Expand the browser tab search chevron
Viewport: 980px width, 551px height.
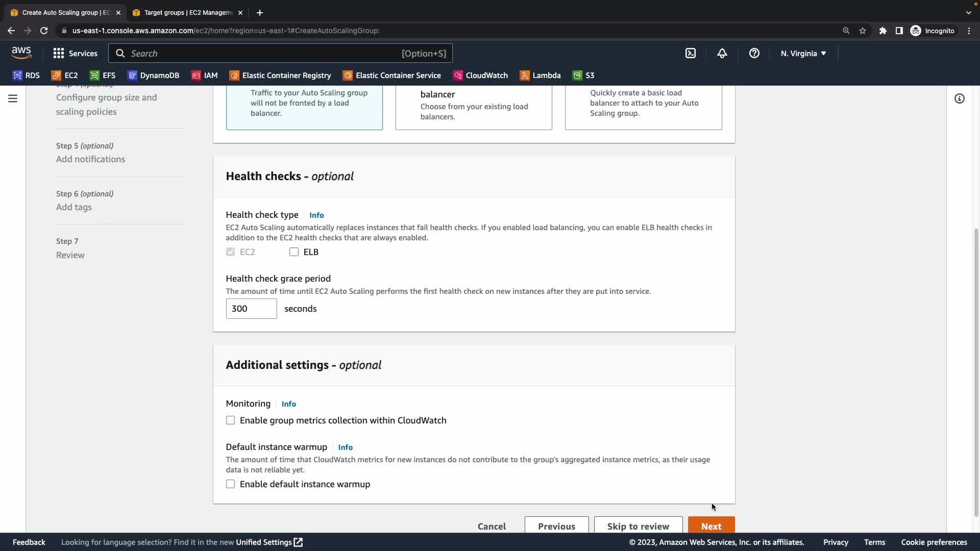pos(968,12)
